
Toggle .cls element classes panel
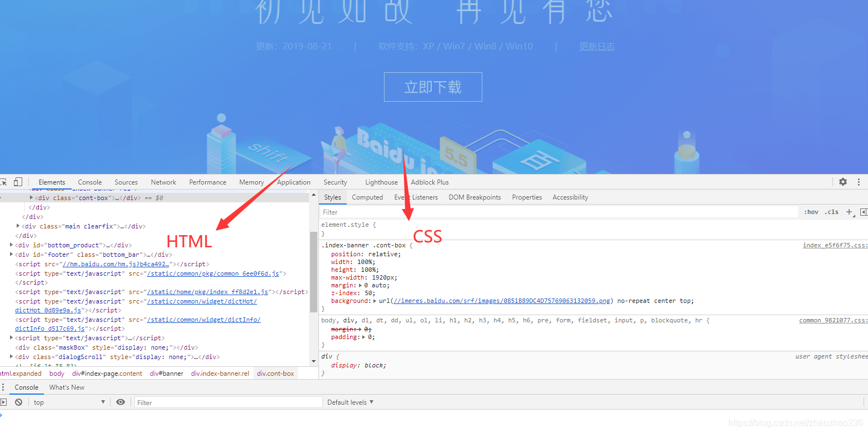point(831,212)
